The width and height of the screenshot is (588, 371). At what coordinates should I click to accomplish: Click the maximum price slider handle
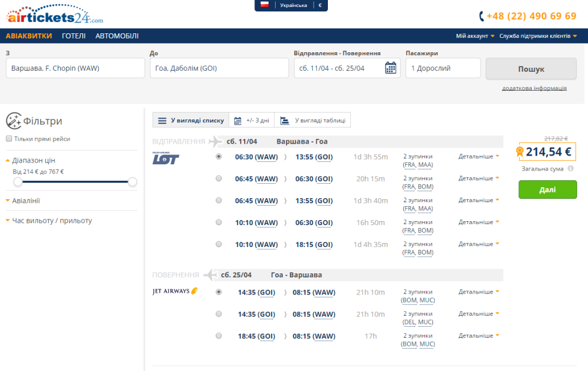pyautogui.click(x=133, y=182)
